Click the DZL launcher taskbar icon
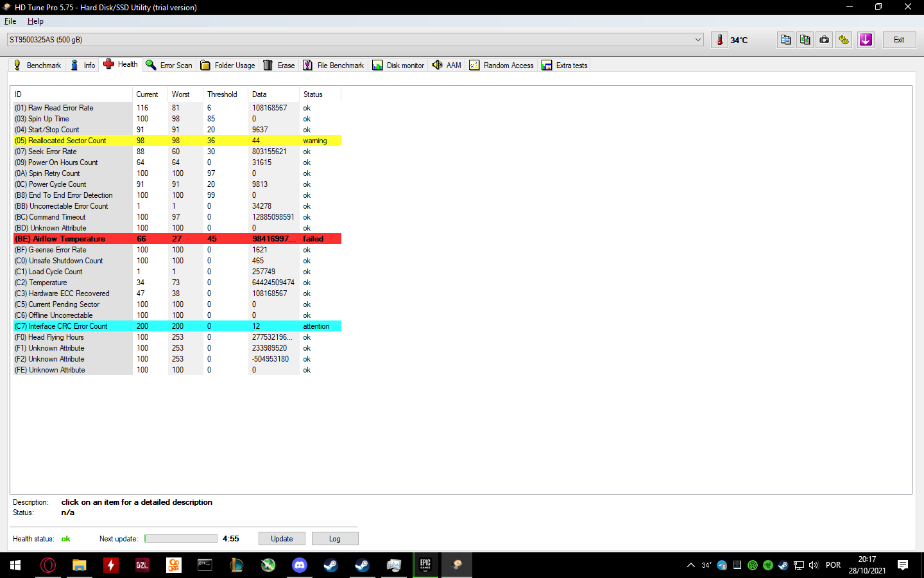The width and height of the screenshot is (924, 578). coord(142,565)
